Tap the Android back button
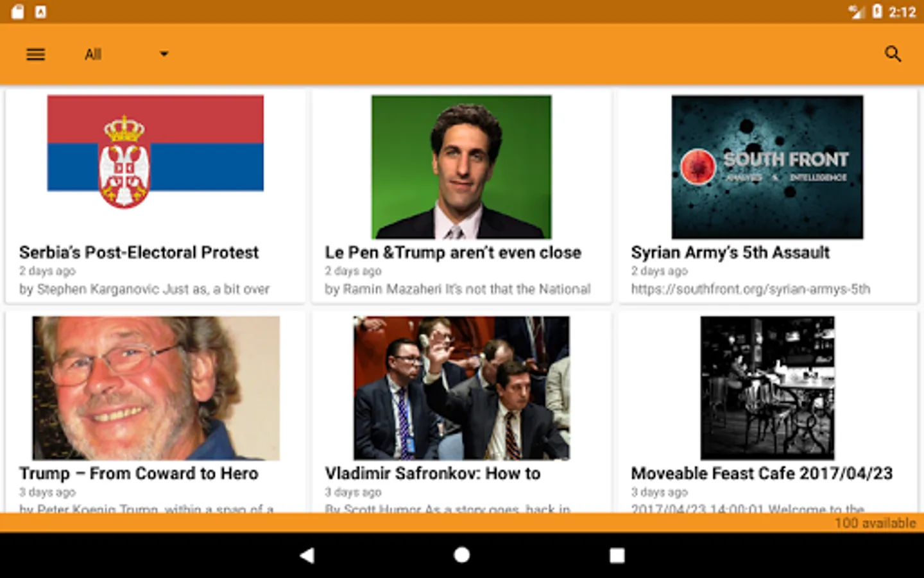The width and height of the screenshot is (924, 578). (x=307, y=556)
